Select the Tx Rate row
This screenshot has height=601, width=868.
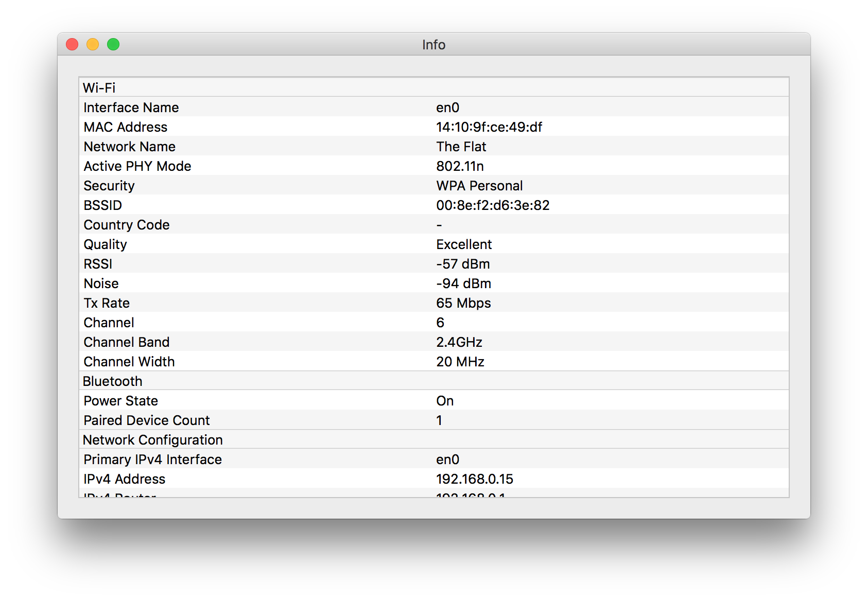pos(106,303)
